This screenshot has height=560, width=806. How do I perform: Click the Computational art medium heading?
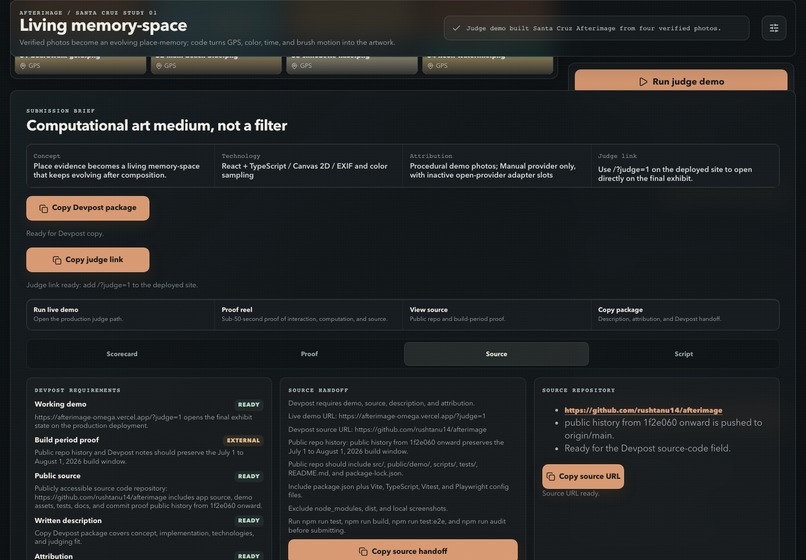157,125
